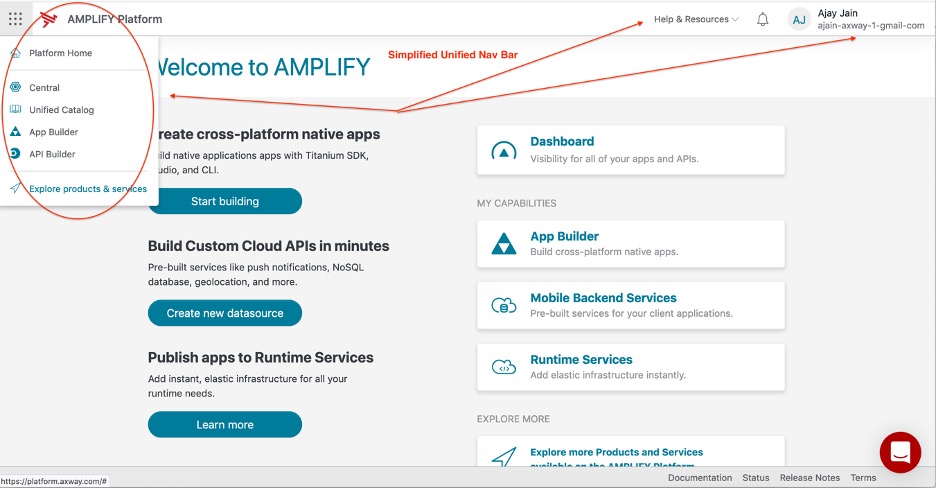
Task: Open the Release Notes footer link
Action: (809, 478)
